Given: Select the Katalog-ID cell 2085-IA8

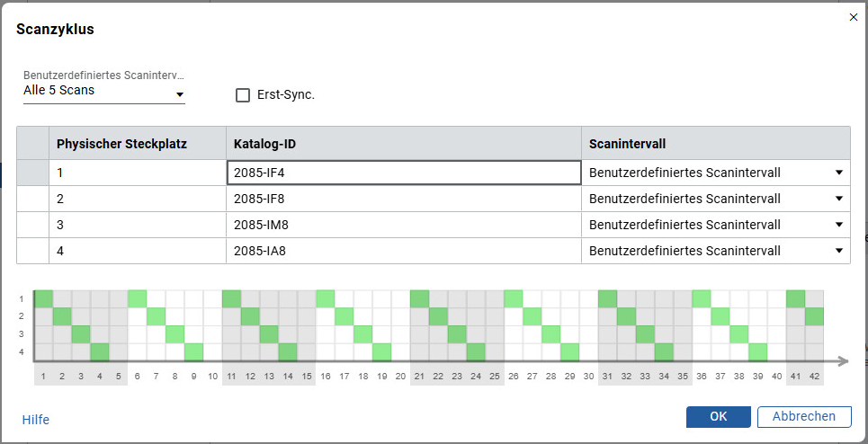Looking at the screenshot, I should pyautogui.click(x=404, y=251).
